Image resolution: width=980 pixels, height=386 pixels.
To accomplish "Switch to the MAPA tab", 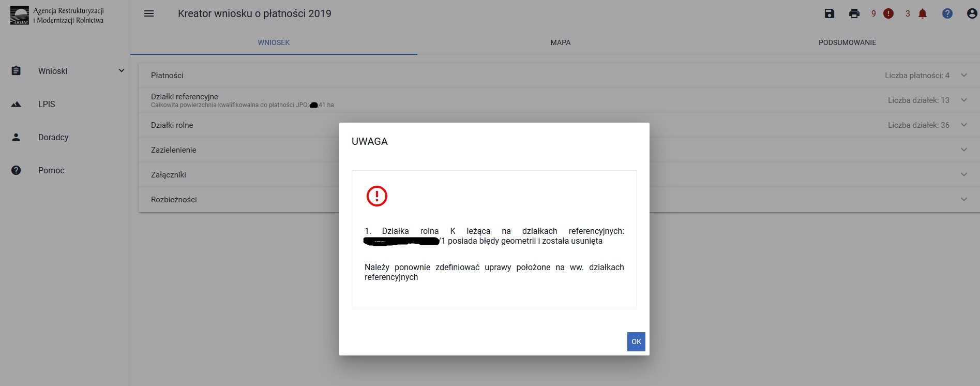I will click(560, 42).
